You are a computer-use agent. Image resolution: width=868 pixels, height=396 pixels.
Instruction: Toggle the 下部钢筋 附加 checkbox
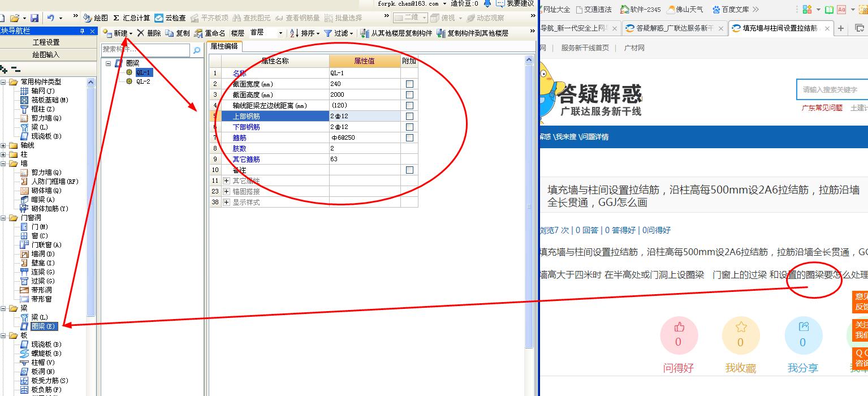[409, 127]
